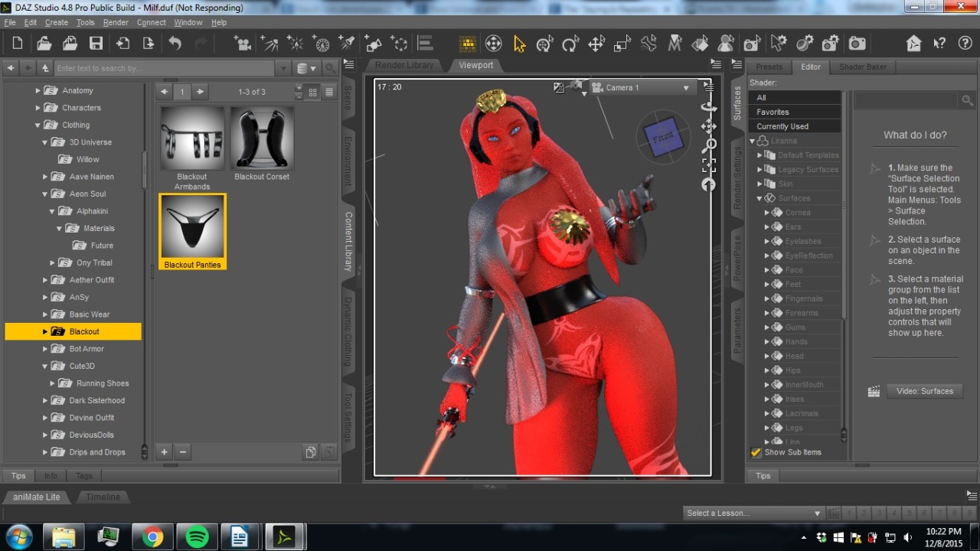Collapse the Clothing folder
Viewport: 980px width, 551px height.
[38, 125]
